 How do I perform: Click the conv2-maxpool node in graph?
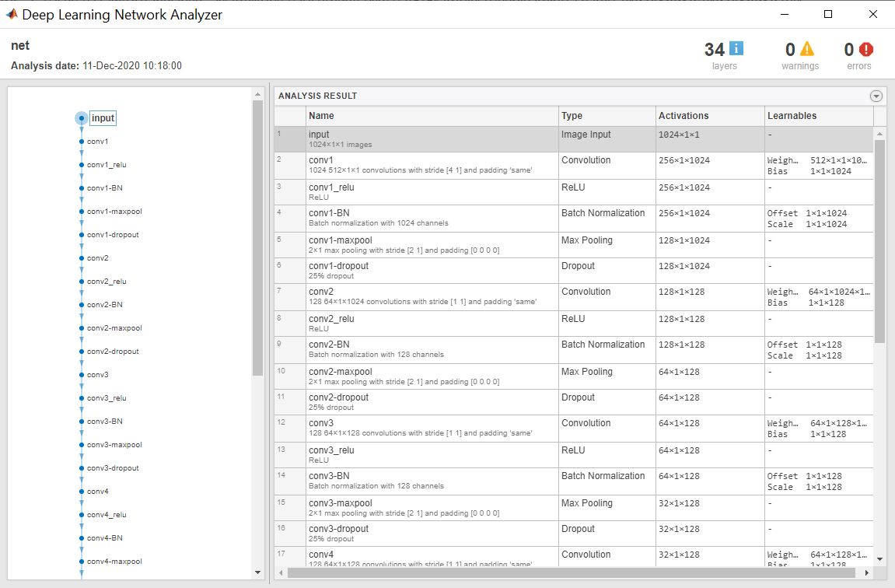(x=82, y=328)
